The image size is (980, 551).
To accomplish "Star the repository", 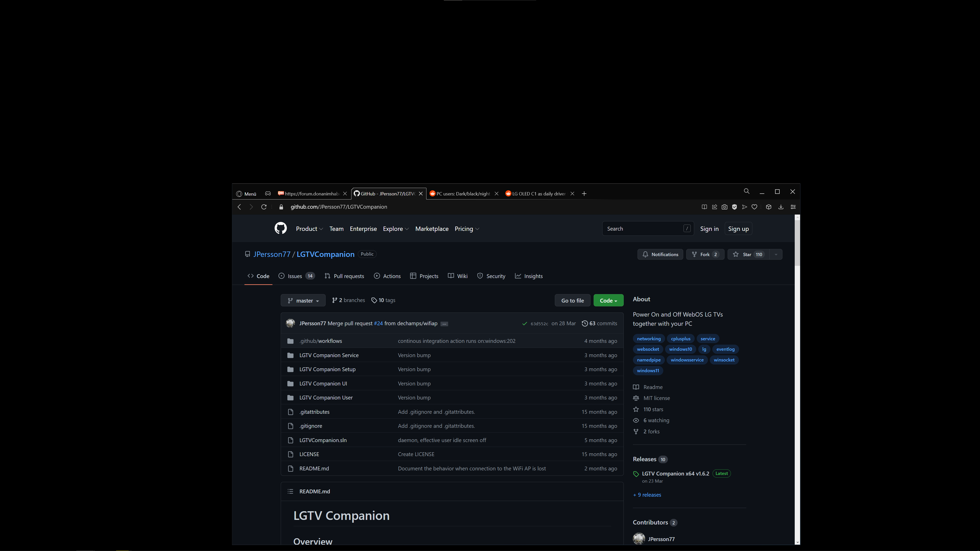I will (x=748, y=254).
